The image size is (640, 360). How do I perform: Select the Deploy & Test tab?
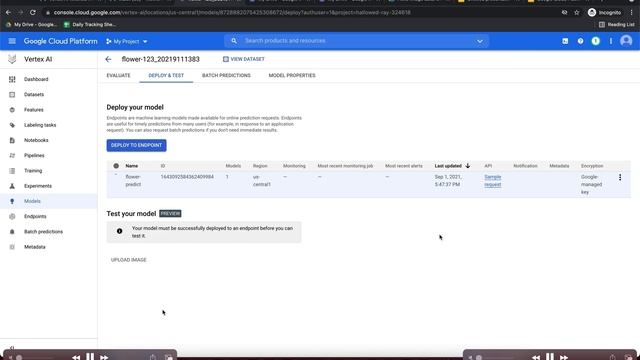click(166, 76)
